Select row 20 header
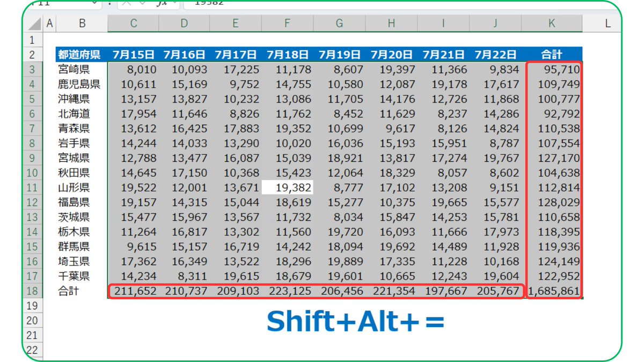The width and height of the screenshot is (644, 362). click(x=33, y=321)
